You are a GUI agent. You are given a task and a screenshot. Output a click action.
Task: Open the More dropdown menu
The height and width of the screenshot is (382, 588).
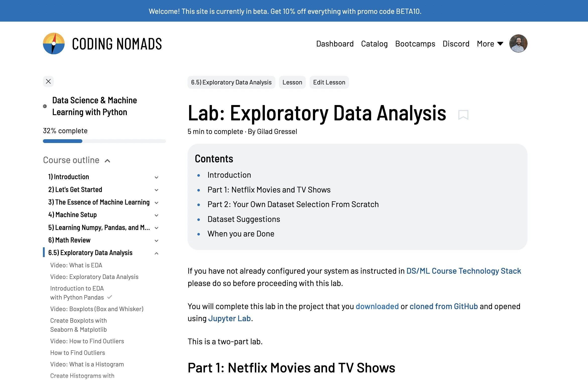(490, 44)
